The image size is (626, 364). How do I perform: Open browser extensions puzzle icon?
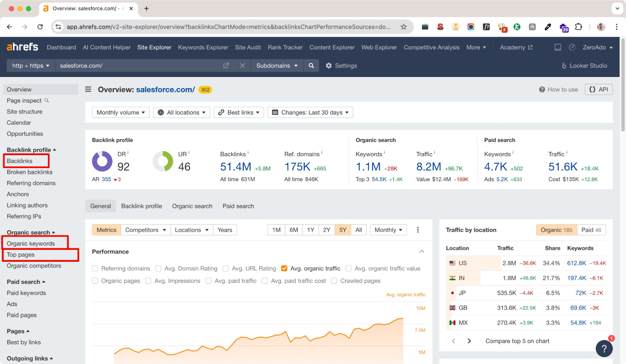pos(578,27)
